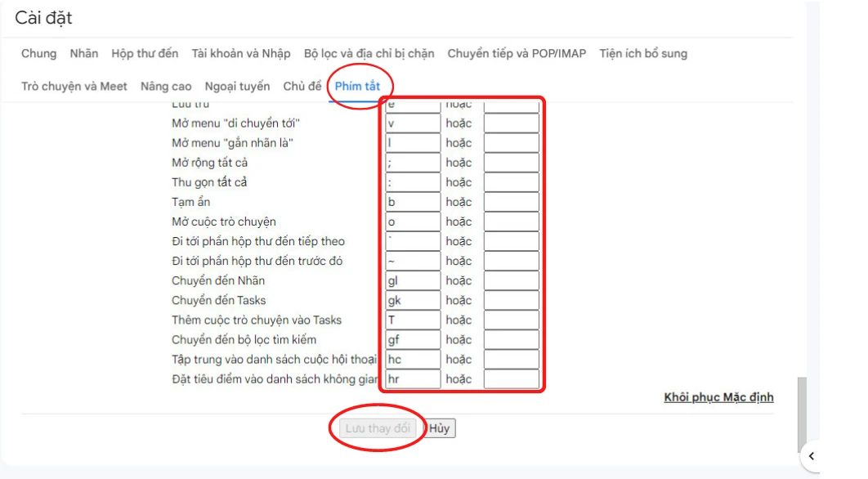Screen dimensions: 868x479
Task: Click the Khôi phục Mặc định link
Action: pyautogui.click(x=718, y=397)
